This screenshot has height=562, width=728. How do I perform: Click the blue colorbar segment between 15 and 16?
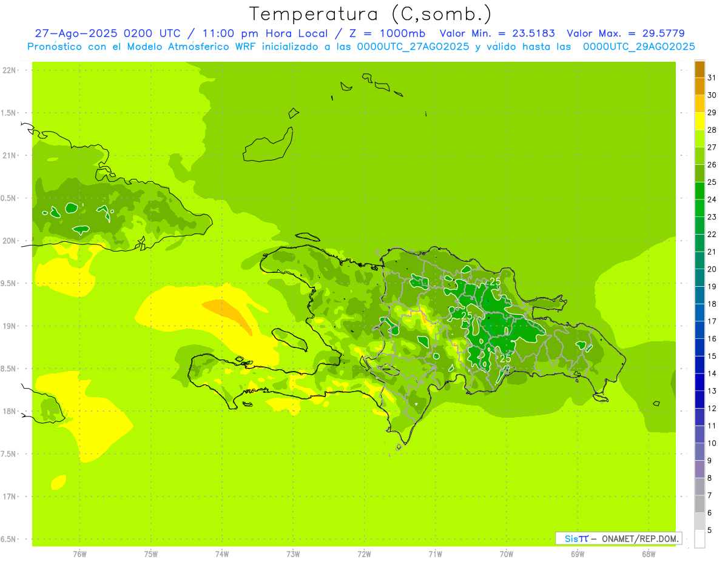699,347
